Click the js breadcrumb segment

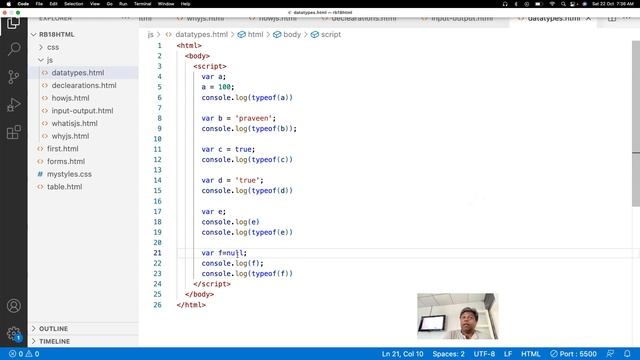tap(151, 35)
